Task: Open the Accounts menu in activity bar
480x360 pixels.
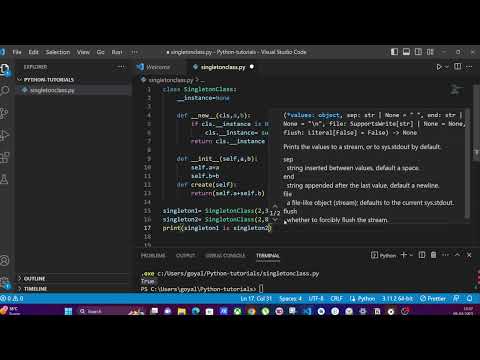Action: pyautogui.click(x=5, y=260)
